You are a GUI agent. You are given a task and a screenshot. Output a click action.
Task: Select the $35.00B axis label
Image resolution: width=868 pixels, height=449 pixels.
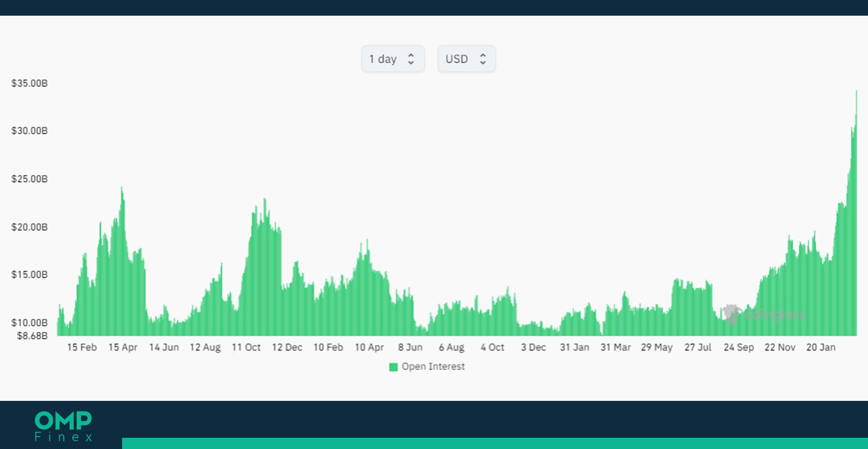(x=30, y=83)
